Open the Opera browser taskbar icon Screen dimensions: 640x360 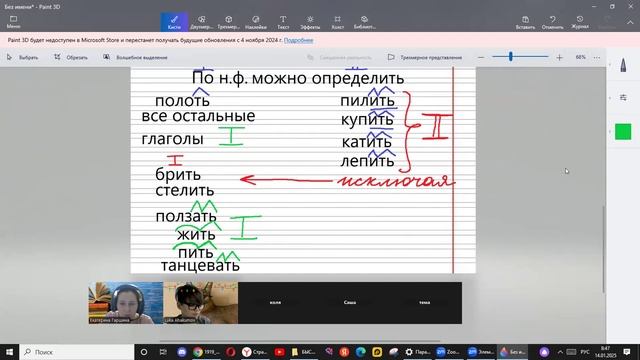(231, 352)
